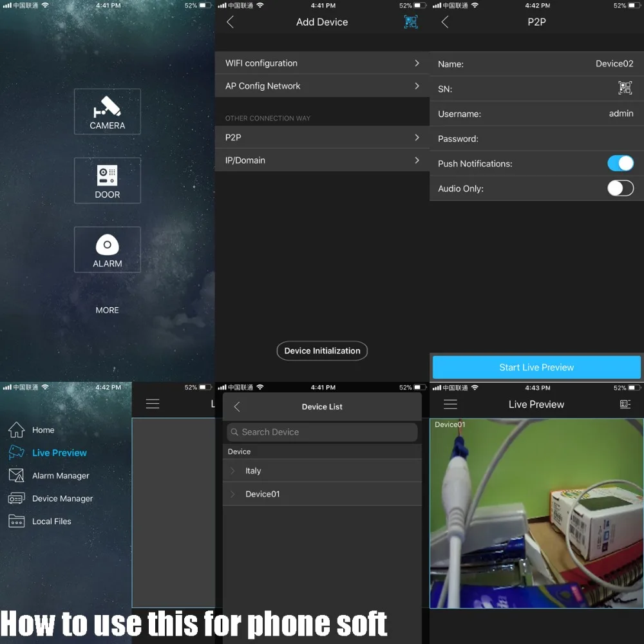This screenshot has width=644, height=644.
Task: Tap the Device Initialization button
Action: [322, 351]
